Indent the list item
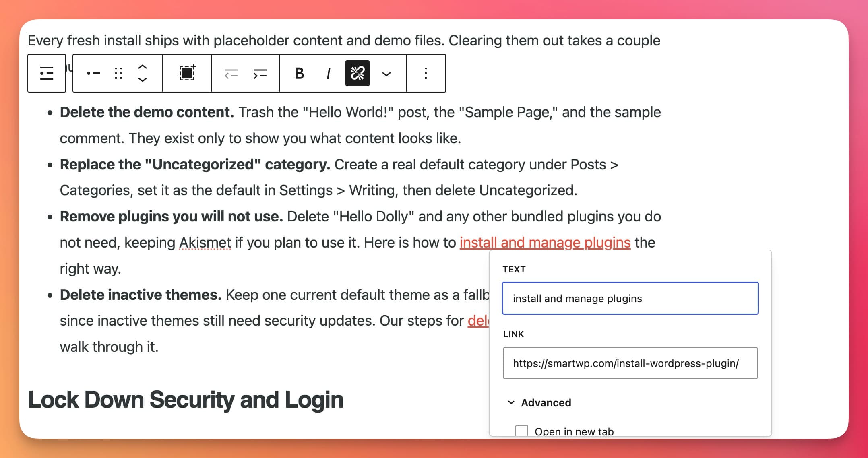Screen dimensions: 868x458 pyautogui.click(x=260, y=74)
